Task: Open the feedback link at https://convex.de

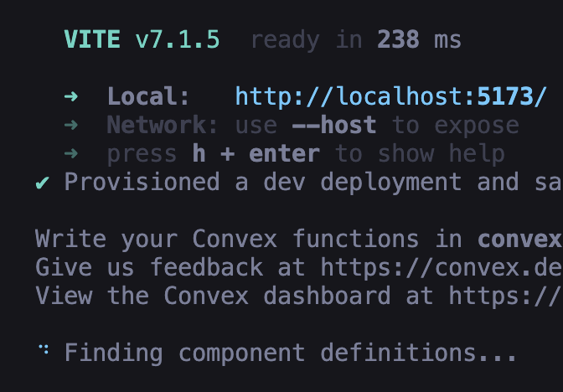Action: tap(441, 268)
